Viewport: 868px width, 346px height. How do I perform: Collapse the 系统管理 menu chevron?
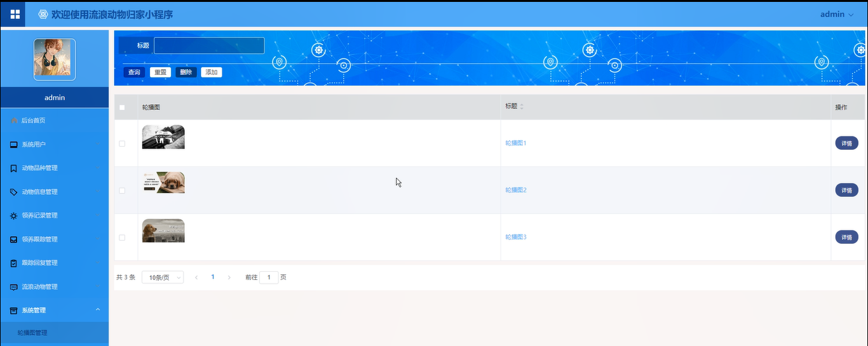[x=97, y=310]
